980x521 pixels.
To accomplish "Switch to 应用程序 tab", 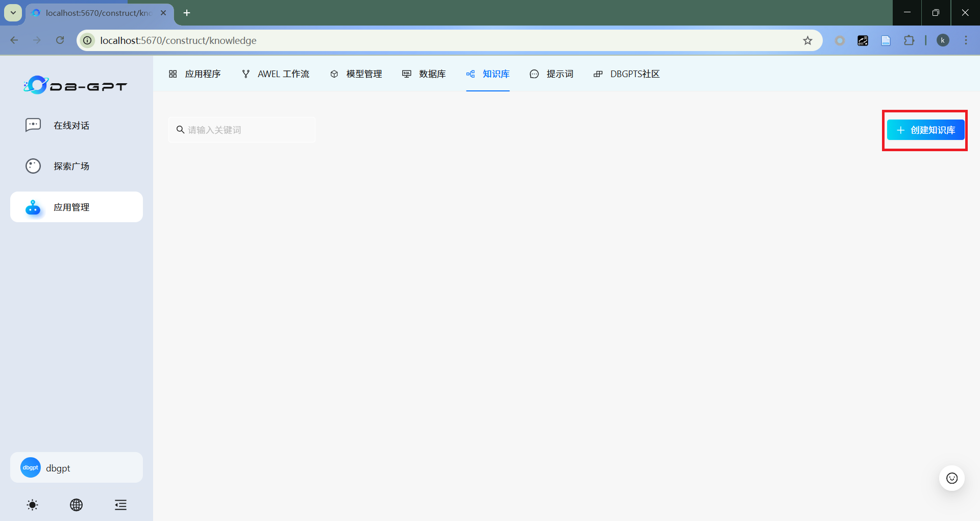I will 195,74.
